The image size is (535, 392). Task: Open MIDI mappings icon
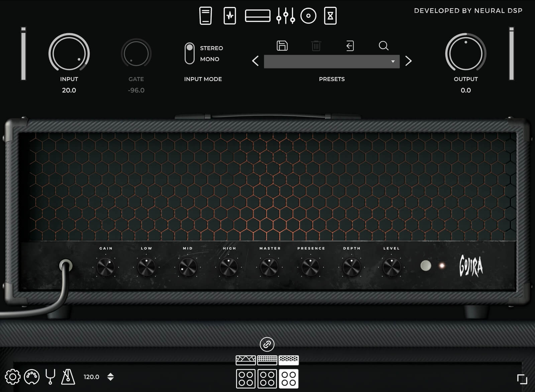click(x=32, y=377)
